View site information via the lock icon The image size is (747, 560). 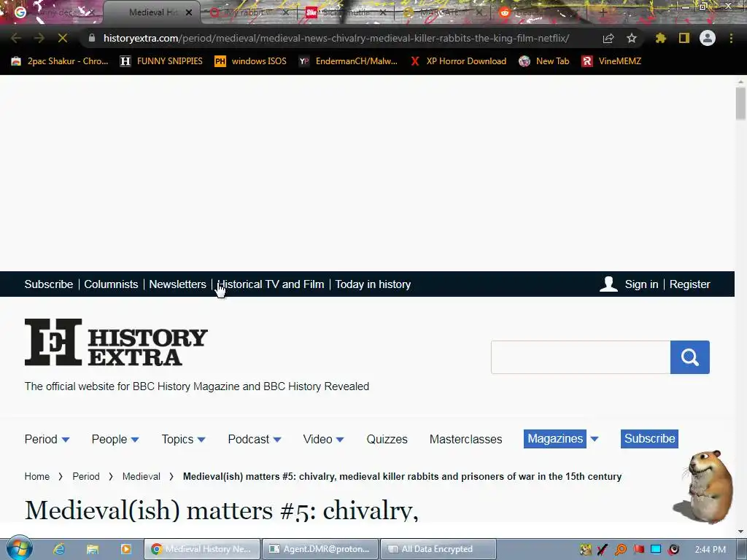pyautogui.click(x=92, y=38)
